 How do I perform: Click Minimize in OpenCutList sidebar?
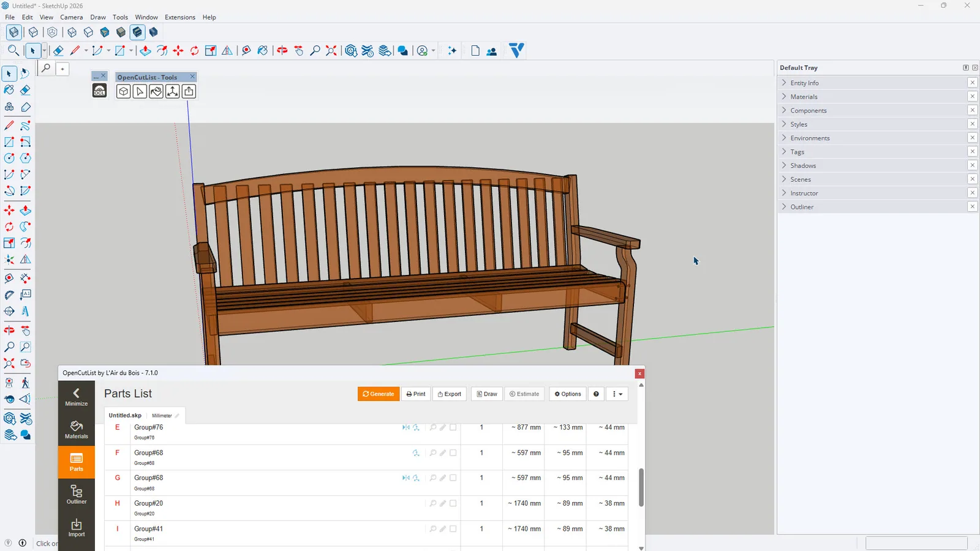[x=77, y=397]
